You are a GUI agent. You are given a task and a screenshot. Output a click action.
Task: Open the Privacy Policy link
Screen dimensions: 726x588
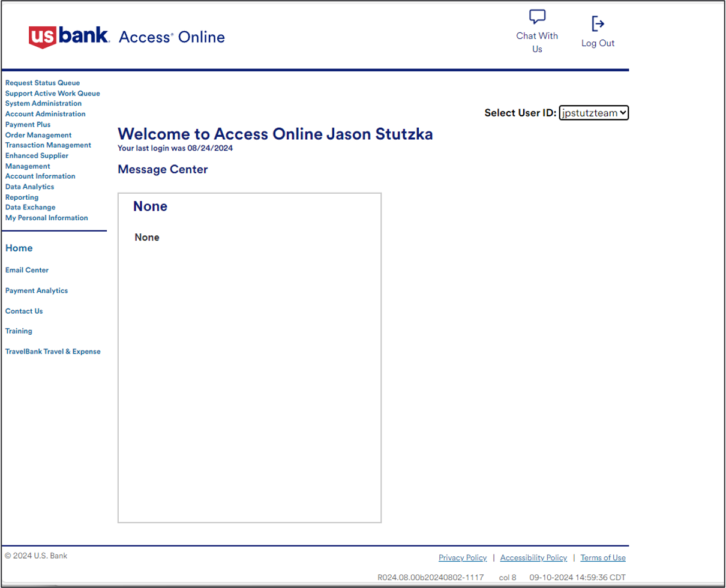[x=463, y=558]
